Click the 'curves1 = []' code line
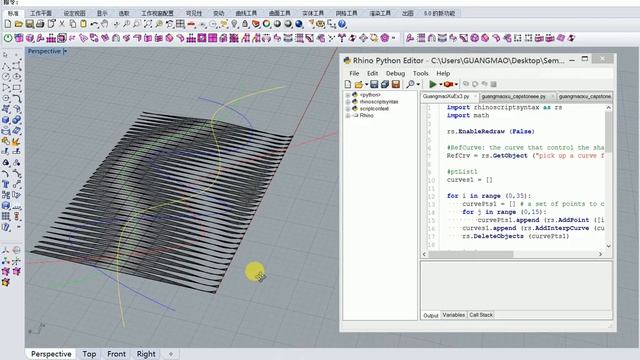 click(x=469, y=180)
